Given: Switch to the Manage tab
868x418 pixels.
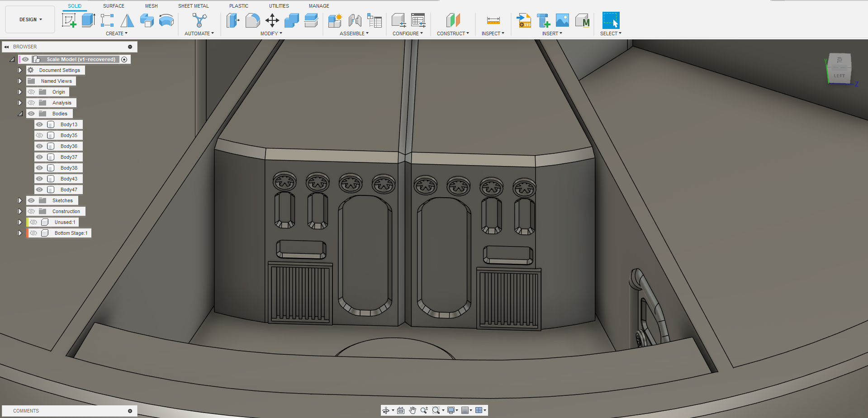Looking at the screenshot, I should [x=319, y=6].
